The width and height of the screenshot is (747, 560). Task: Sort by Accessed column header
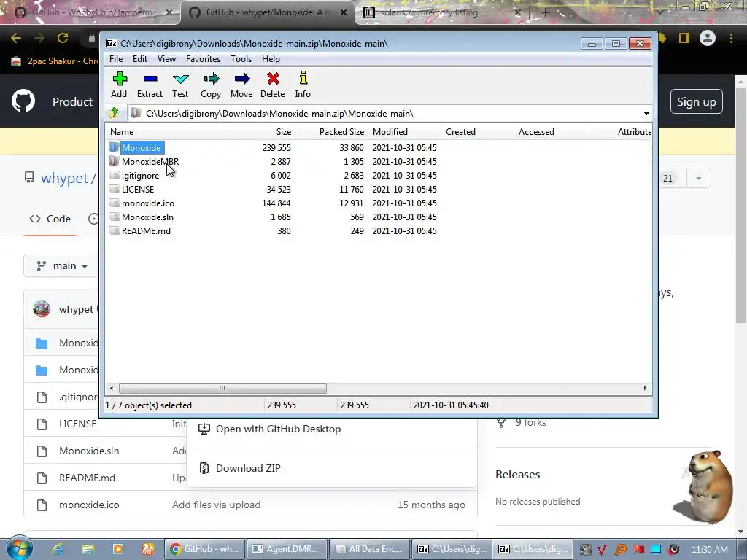550,132
